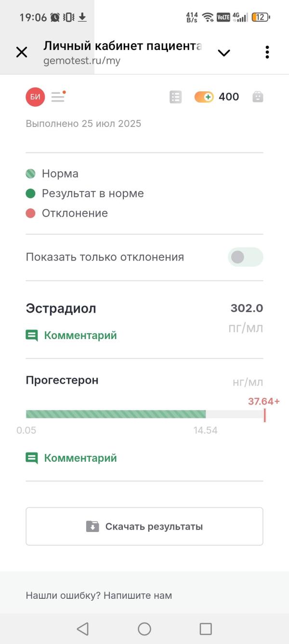
Task: Expand the page title dropdown chevron
Action: point(224,53)
